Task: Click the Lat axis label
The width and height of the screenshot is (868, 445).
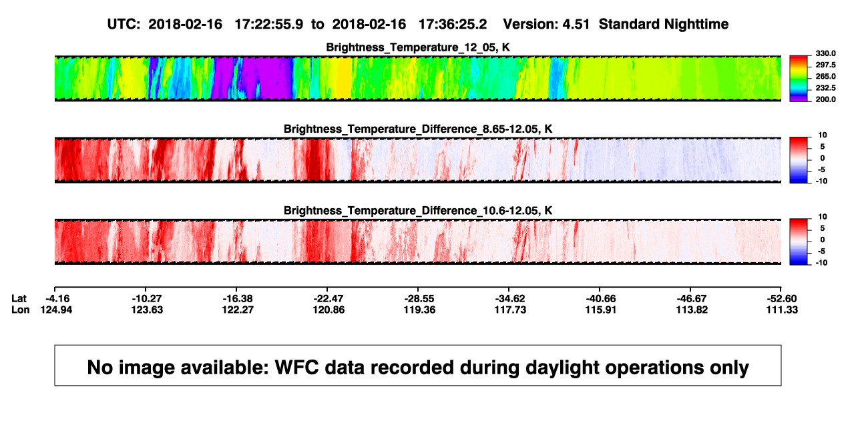Action: coord(19,298)
